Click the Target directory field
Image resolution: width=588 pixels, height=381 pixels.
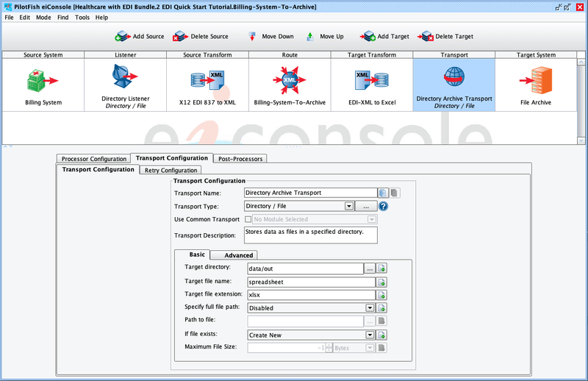coord(305,268)
